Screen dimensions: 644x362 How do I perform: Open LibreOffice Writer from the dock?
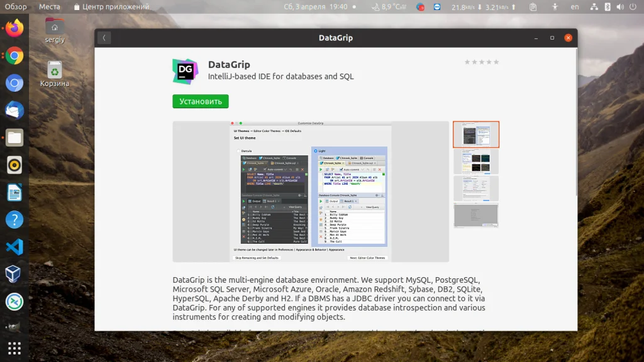(14, 192)
